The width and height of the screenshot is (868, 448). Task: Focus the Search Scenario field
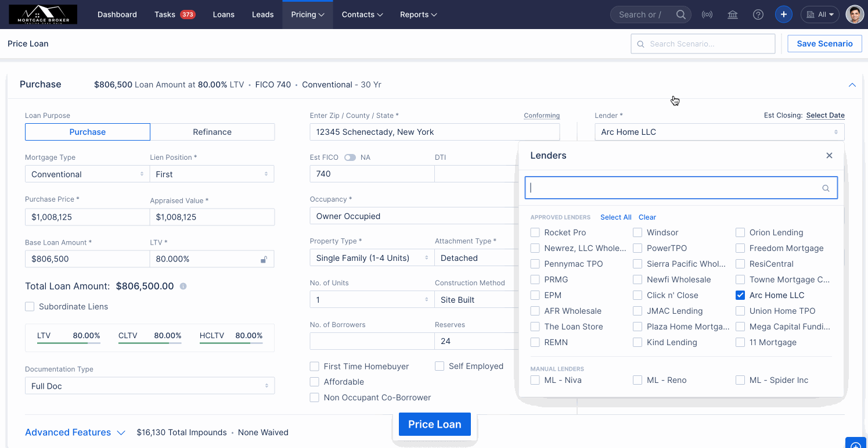tap(703, 44)
